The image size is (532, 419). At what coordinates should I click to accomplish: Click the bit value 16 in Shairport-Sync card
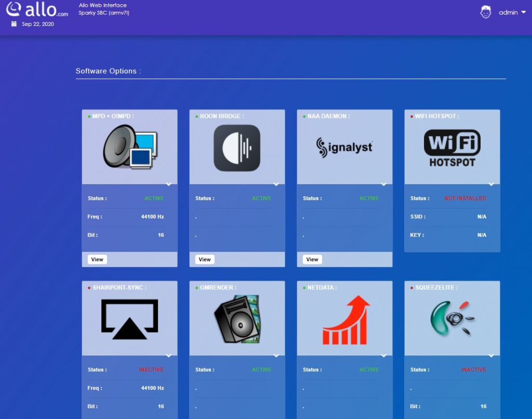click(x=161, y=406)
